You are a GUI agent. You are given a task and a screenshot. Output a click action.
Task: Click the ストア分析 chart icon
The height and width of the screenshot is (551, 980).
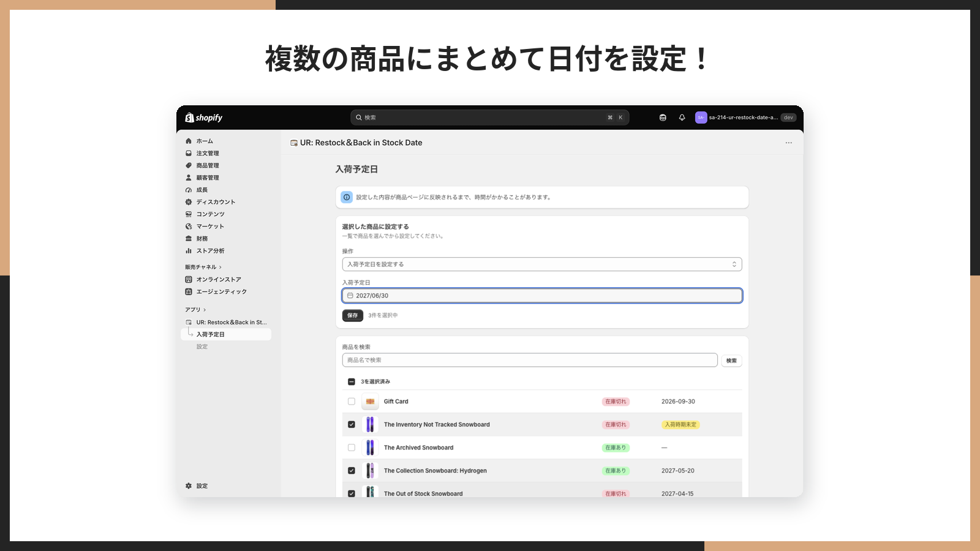click(189, 251)
